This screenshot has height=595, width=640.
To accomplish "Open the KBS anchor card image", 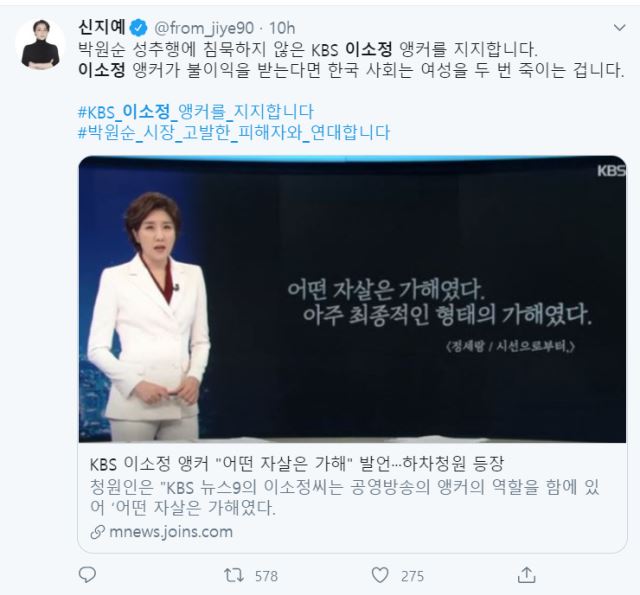I will coord(352,299).
